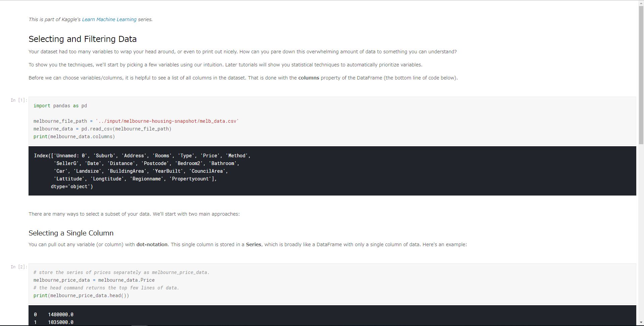The width and height of the screenshot is (644, 326).
Task: Click the print(melbourne_price_data.head()) statement
Action: point(81,295)
